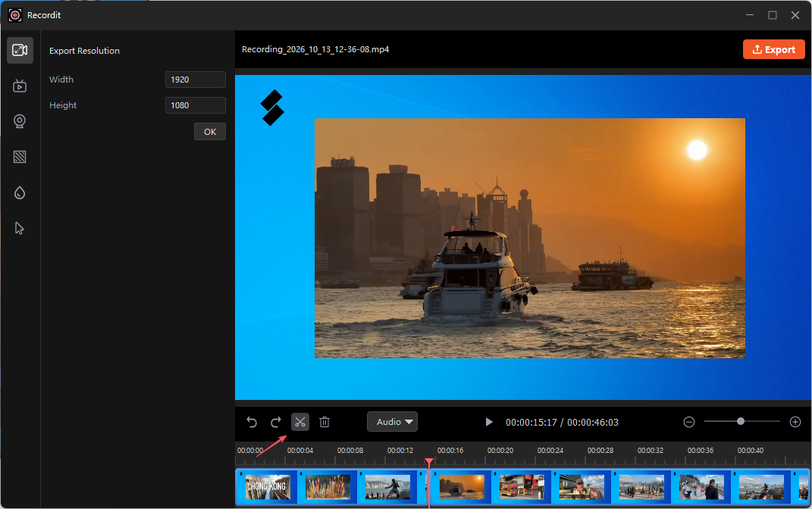Open the cursor settings sidebar tab
The width and height of the screenshot is (812, 509).
point(20,228)
